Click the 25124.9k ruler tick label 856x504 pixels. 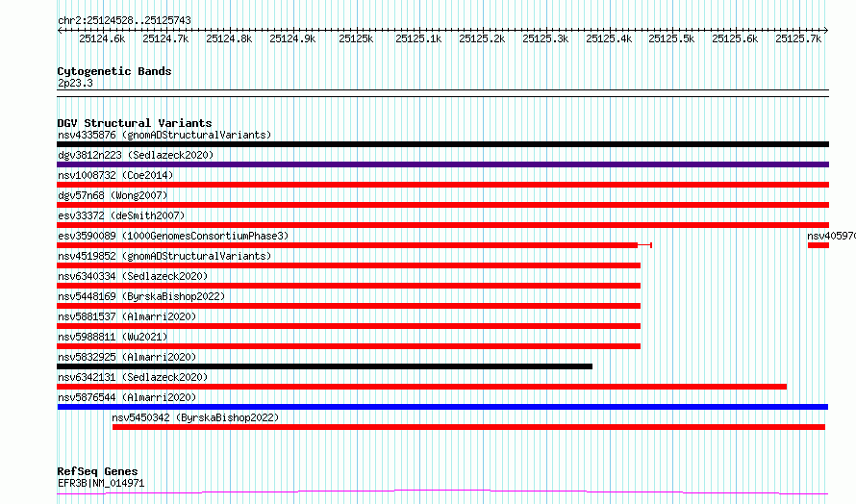[292, 38]
